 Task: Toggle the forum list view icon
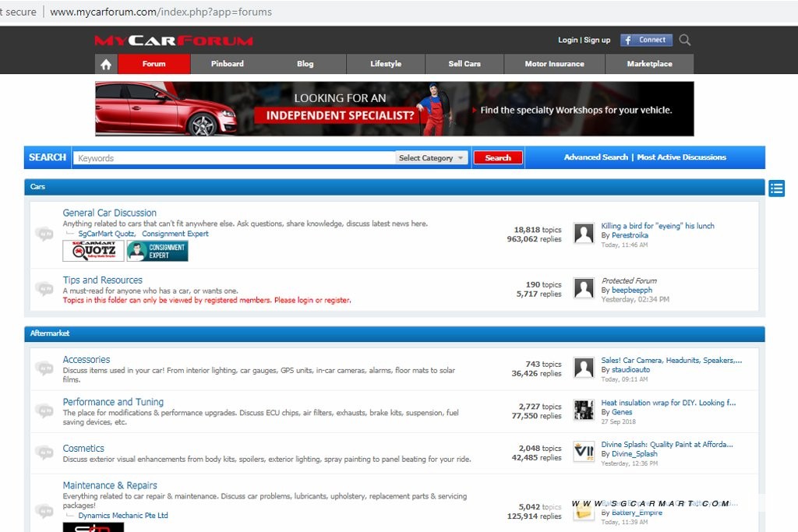coord(776,188)
